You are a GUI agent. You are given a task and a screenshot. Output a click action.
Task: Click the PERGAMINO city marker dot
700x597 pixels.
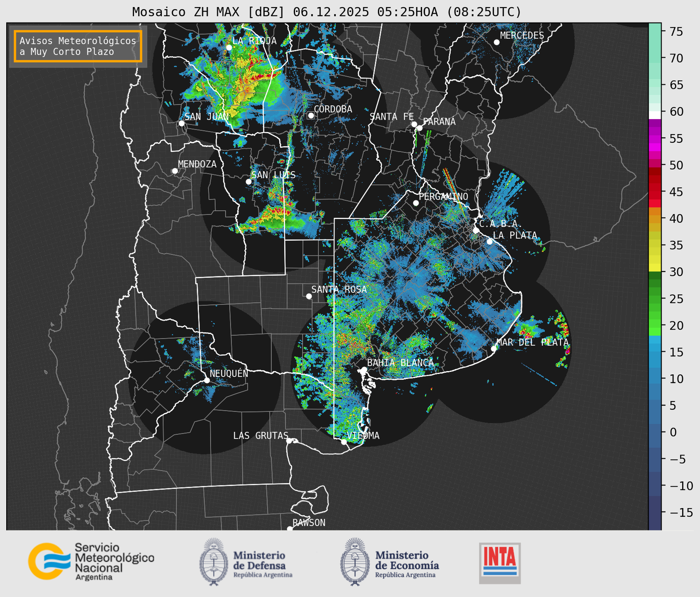416,203
